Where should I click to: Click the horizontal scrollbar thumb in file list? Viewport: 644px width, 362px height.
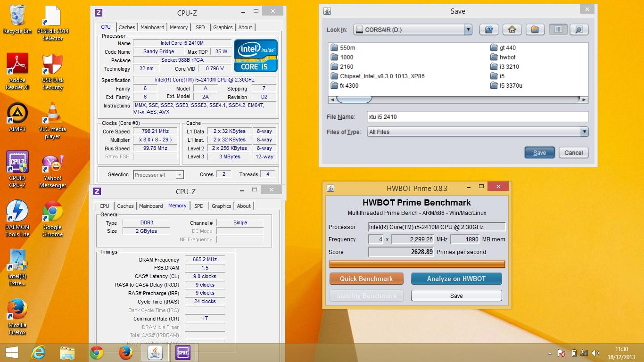354,100
